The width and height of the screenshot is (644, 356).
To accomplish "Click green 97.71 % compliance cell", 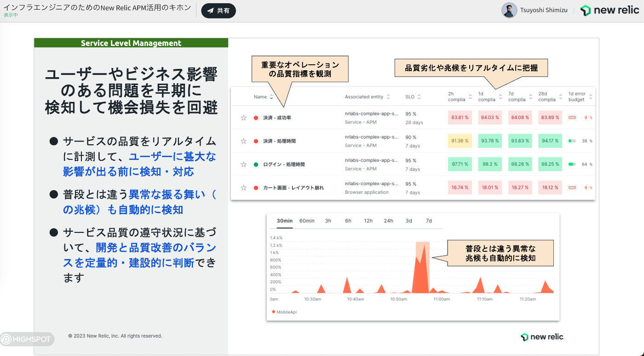I will coord(460,164).
